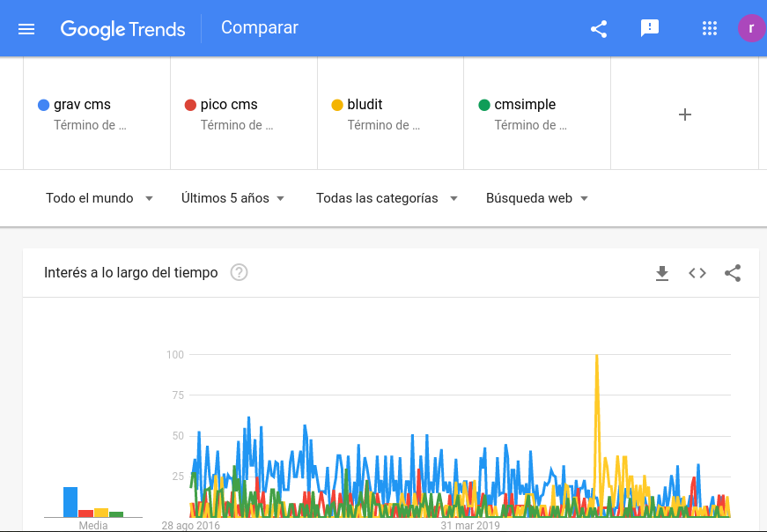Open the Búsqueda web search type dropdown
Screen dimensions: 767x532
tap(537, 198)
